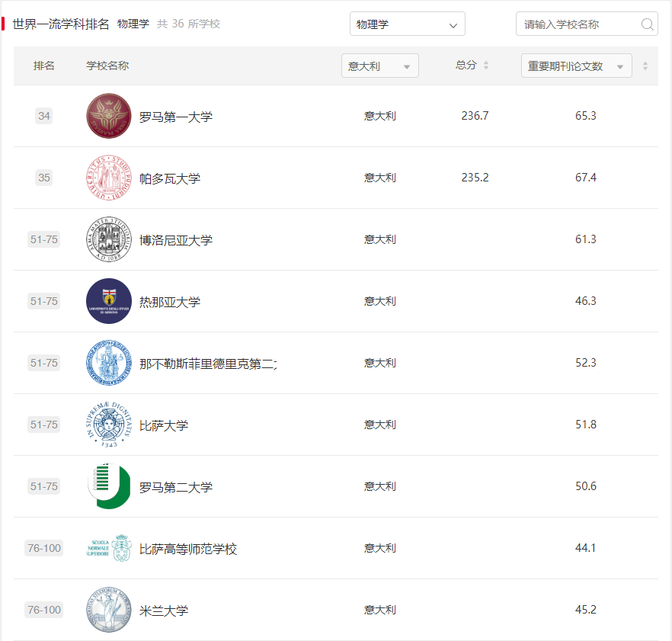Image resolution: width=672 pixels, height=641 pixels.
Task: Click the 罗马第一大学 logo
Action: pos(109,116)
